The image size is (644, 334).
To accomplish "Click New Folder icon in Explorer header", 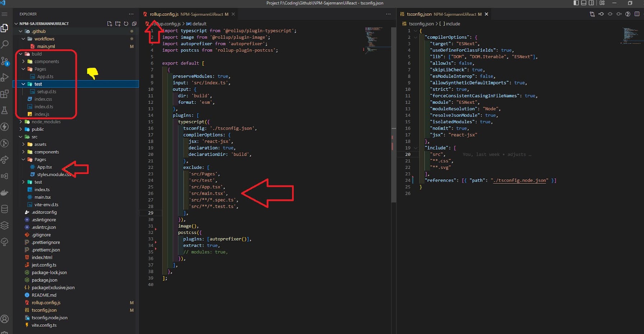I will tap(118, 23).
